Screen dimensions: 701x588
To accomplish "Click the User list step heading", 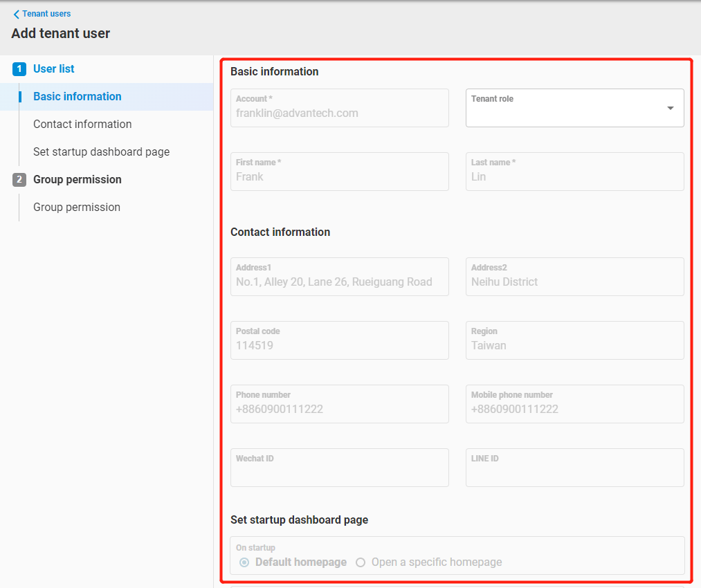I will [x=54, y=69].
